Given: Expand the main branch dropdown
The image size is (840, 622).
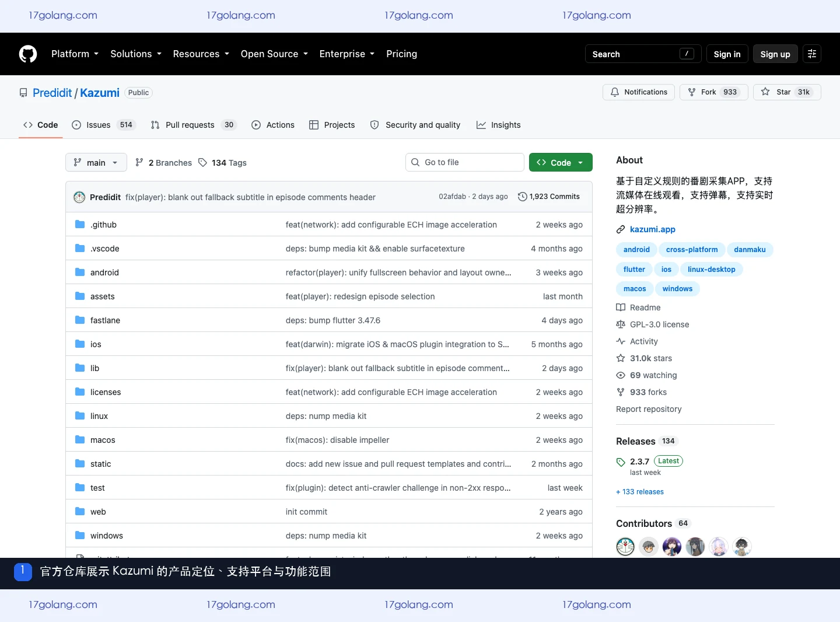Looking at the screenshot, I should [x=96, y=163].
